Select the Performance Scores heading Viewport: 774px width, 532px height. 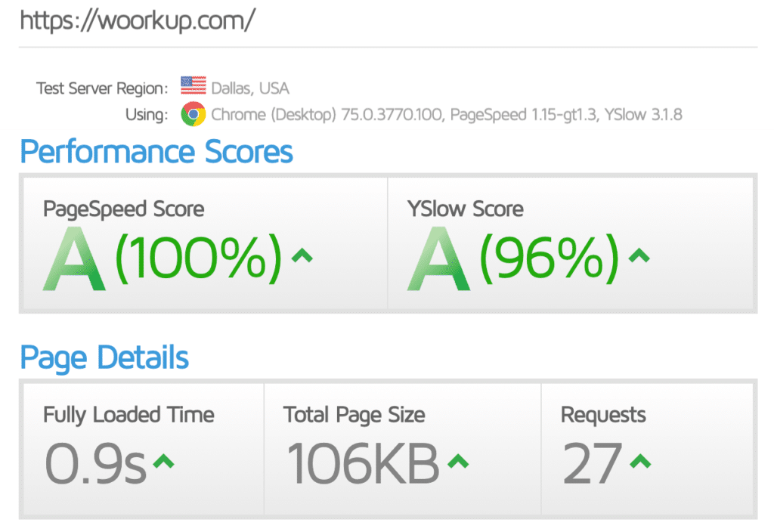point(156,151)
